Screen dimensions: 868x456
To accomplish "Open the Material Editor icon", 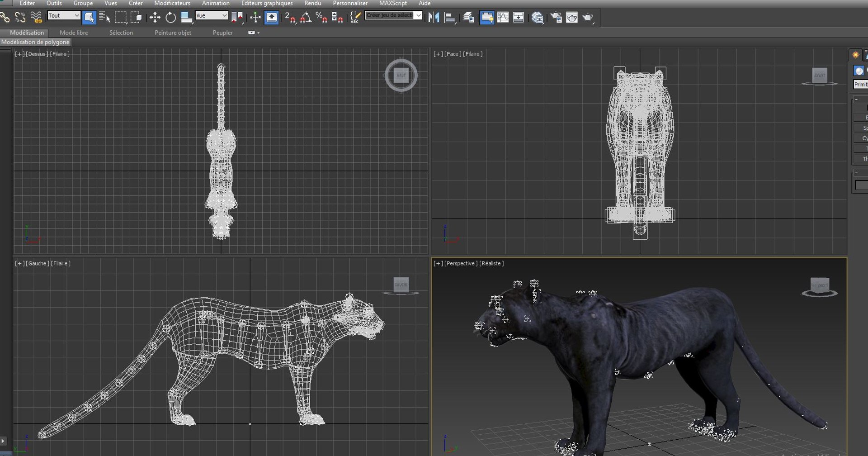I will [x=538, y=18].
